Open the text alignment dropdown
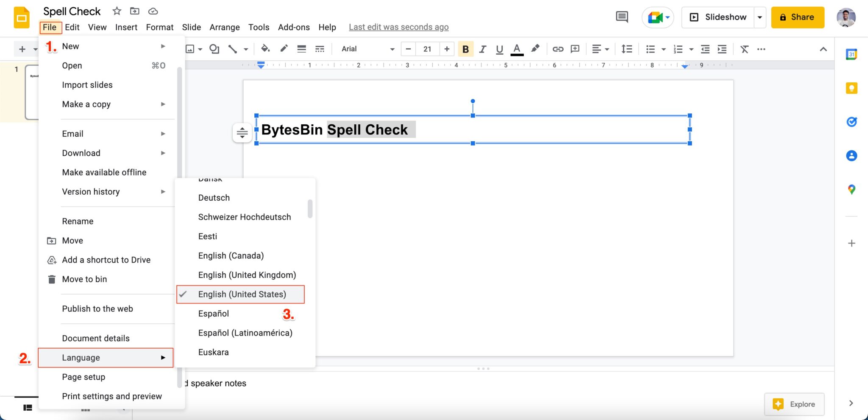This screenshot has width=868, height=420. [x=600, y=49]
